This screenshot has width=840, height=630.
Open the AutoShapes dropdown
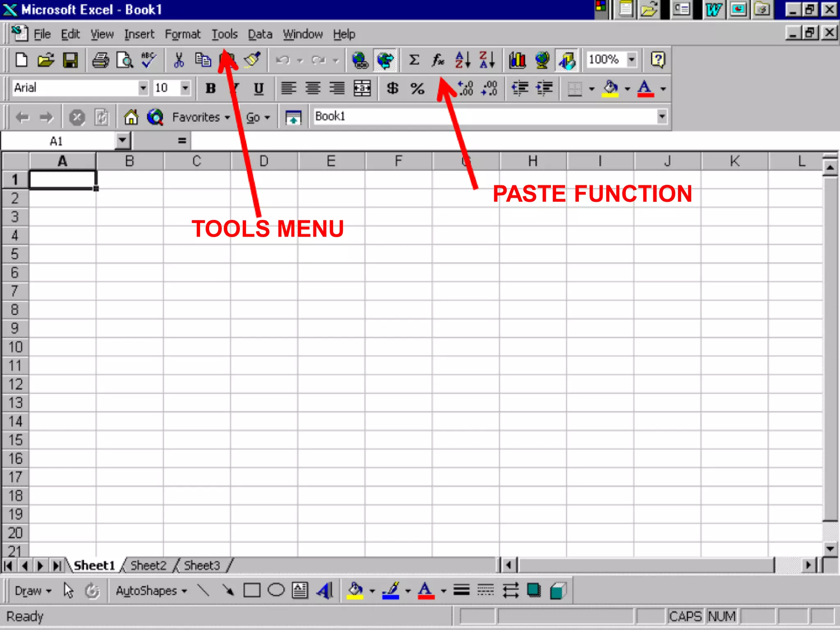pos(151,591)
